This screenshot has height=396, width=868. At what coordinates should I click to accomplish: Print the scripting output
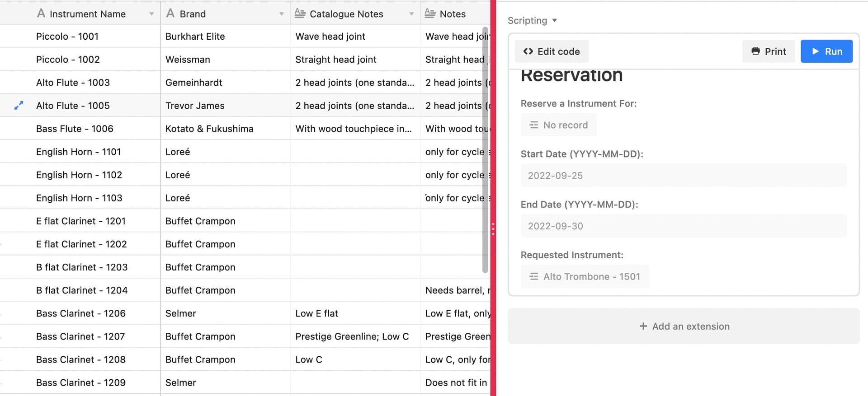tap(768, 51)
